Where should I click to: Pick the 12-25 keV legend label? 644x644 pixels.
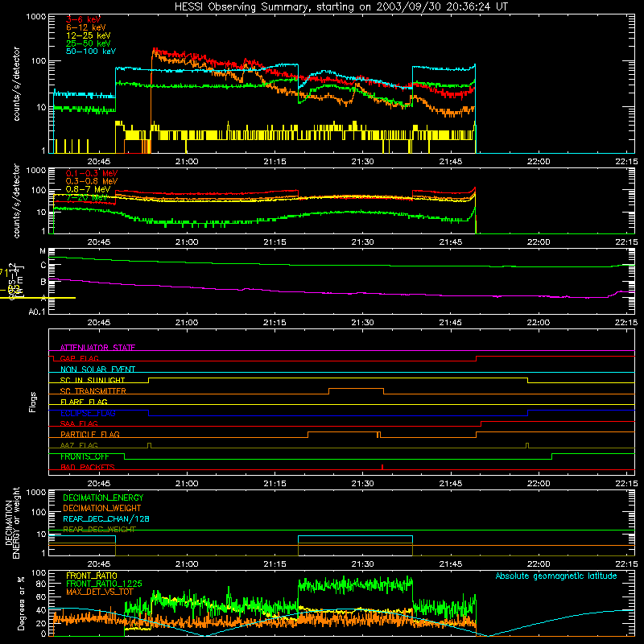[x=89, y=35]
